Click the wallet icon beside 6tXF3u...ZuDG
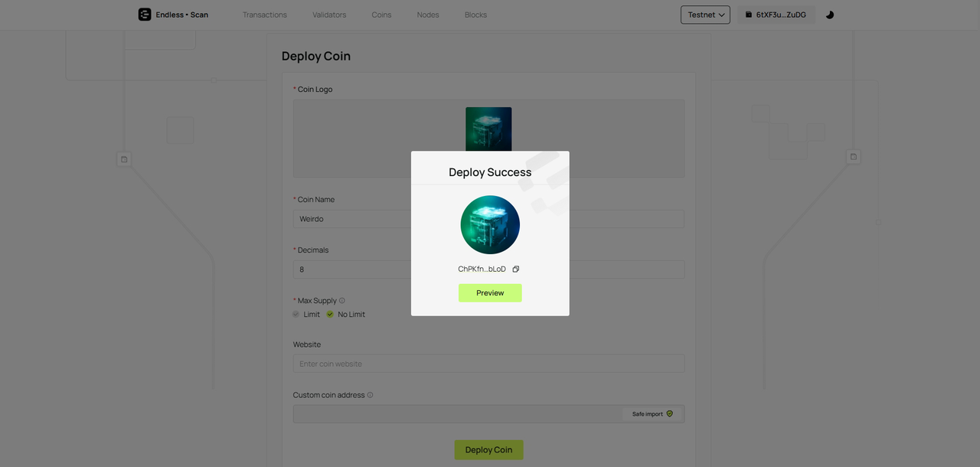The image size is (980, 467). [x=749, y=15]
